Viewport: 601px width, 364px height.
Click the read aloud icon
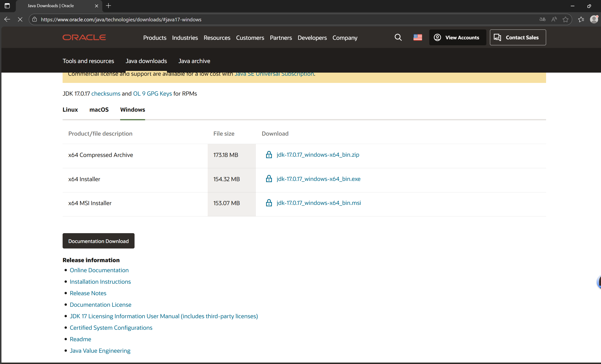pos(554,19)
